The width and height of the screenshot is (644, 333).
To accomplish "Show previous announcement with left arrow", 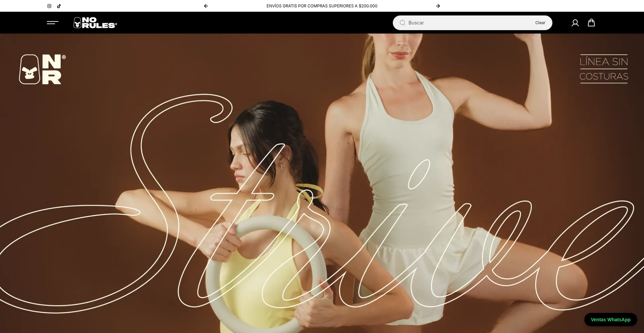I will (206, 6).
